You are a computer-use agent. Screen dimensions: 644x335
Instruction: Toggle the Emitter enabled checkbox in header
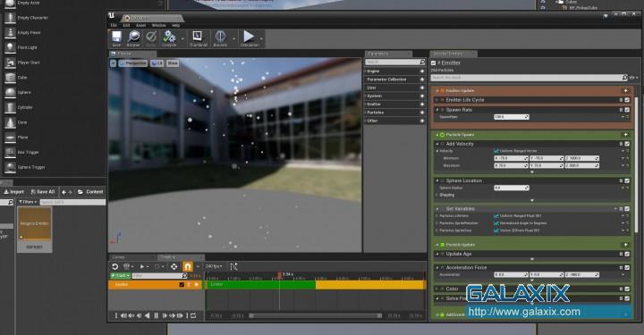(433, 63)
